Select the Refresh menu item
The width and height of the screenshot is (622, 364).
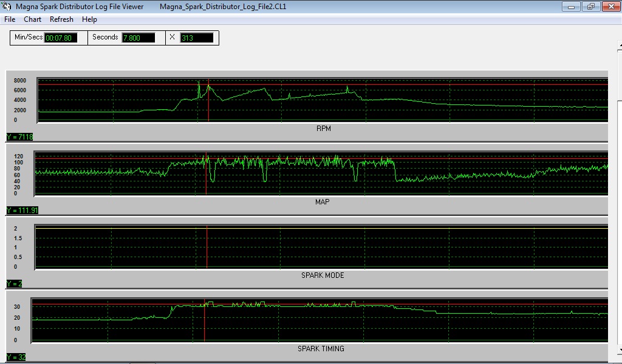tap(61, 19)
